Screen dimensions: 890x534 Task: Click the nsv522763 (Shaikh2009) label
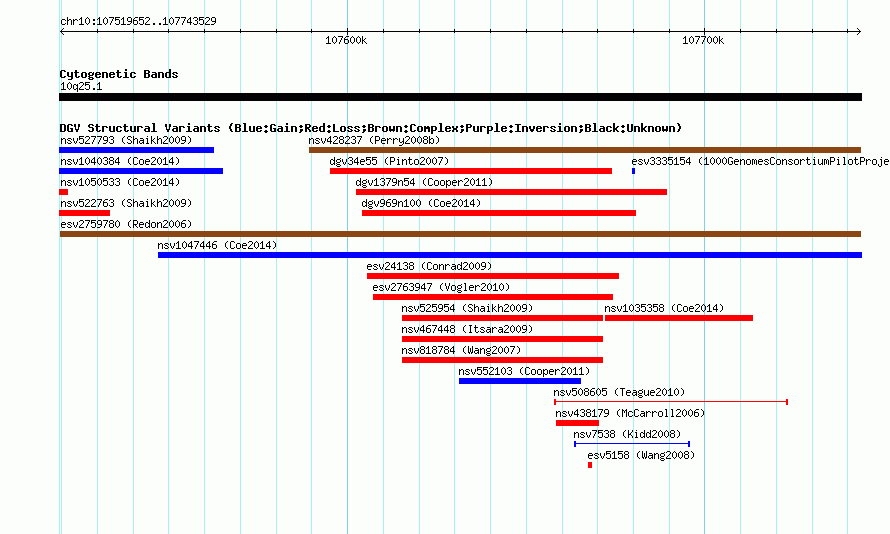[x=126, y=203]
